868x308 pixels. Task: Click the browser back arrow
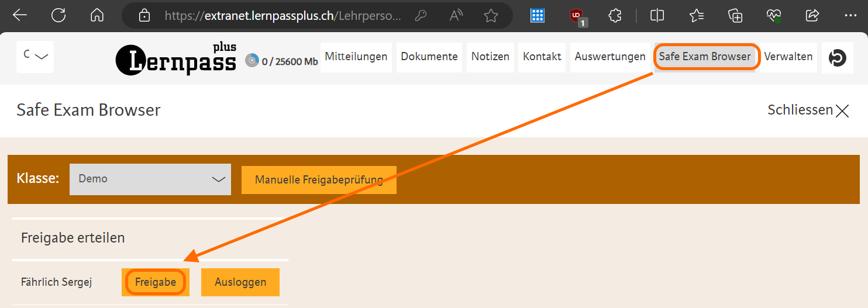(x=20, y=16)
